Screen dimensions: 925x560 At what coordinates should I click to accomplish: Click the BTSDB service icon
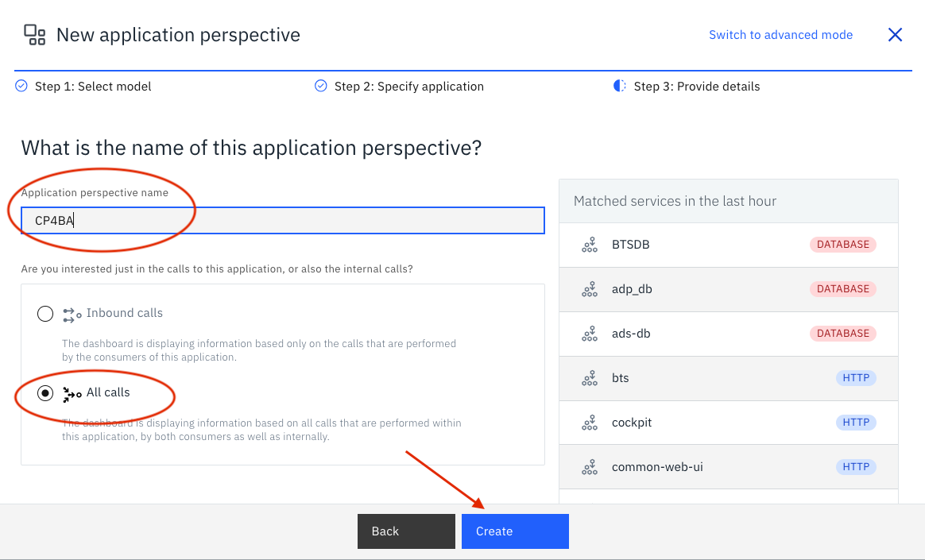click(x=590, y=245)
